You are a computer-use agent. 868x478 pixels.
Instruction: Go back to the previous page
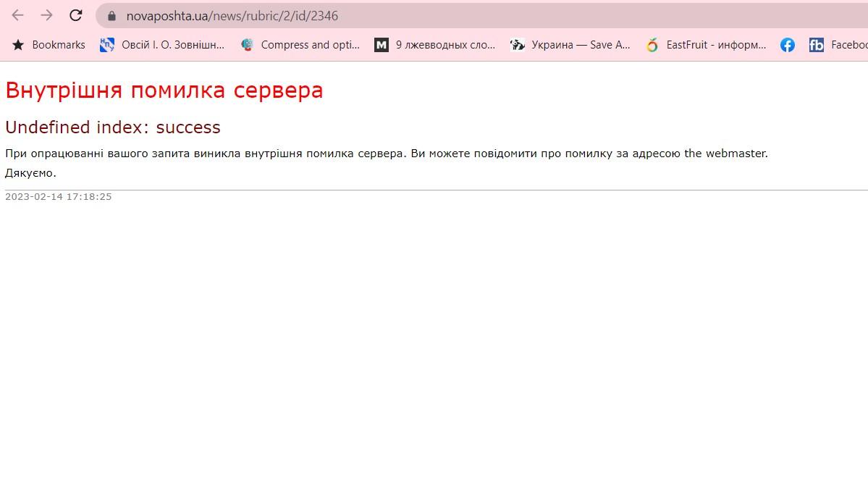coord(17,15)
